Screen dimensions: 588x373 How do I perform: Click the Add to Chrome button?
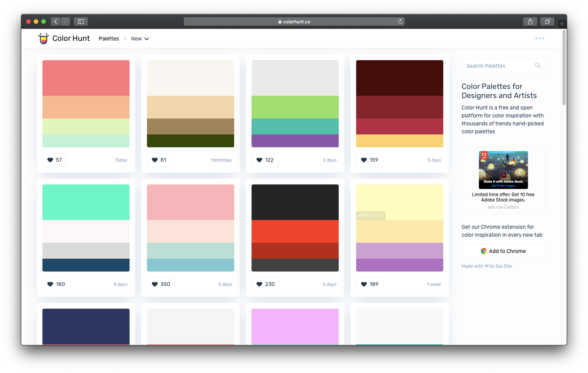coord(503,251)
